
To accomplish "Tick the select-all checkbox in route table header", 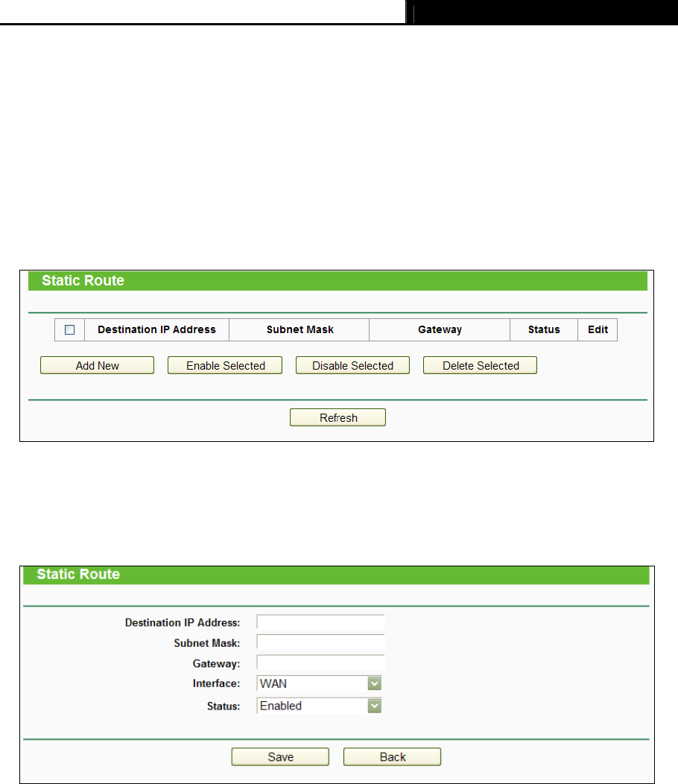I will pyautogui.click(x=69, y=330).
